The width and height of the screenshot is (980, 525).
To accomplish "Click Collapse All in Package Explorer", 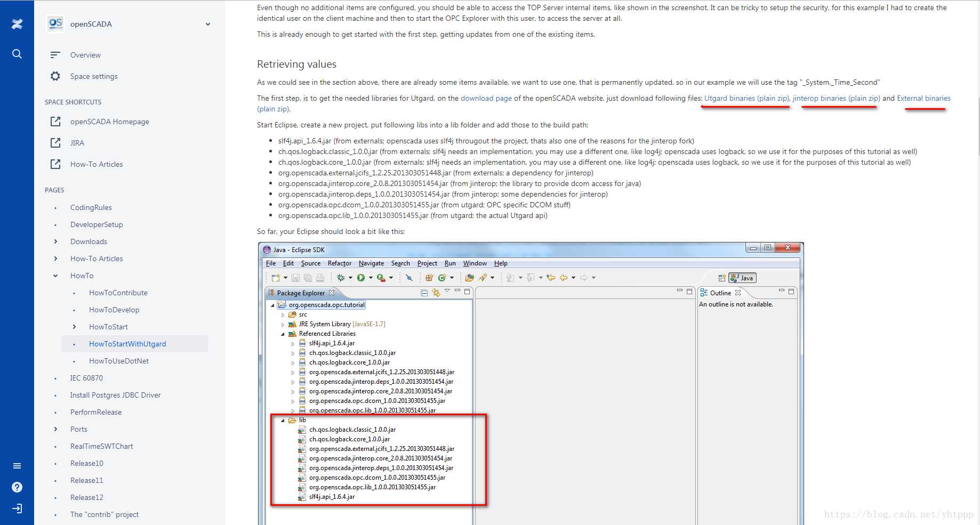I will point(424,293).
